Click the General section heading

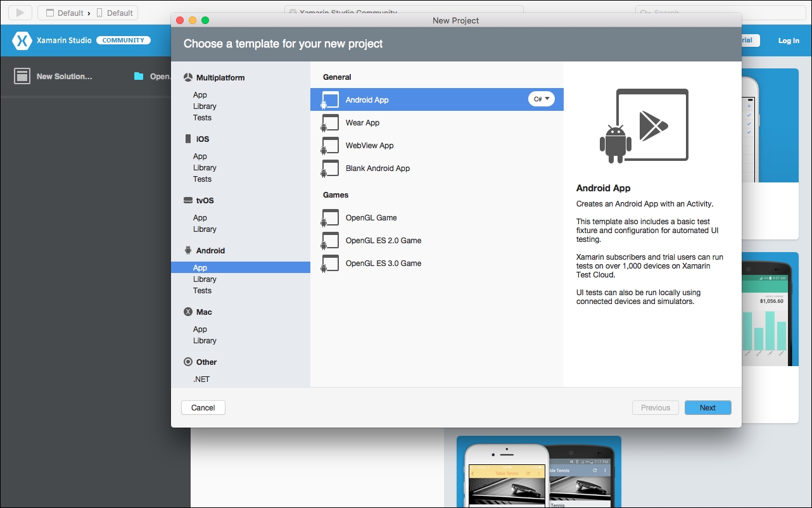coord(337,77)
